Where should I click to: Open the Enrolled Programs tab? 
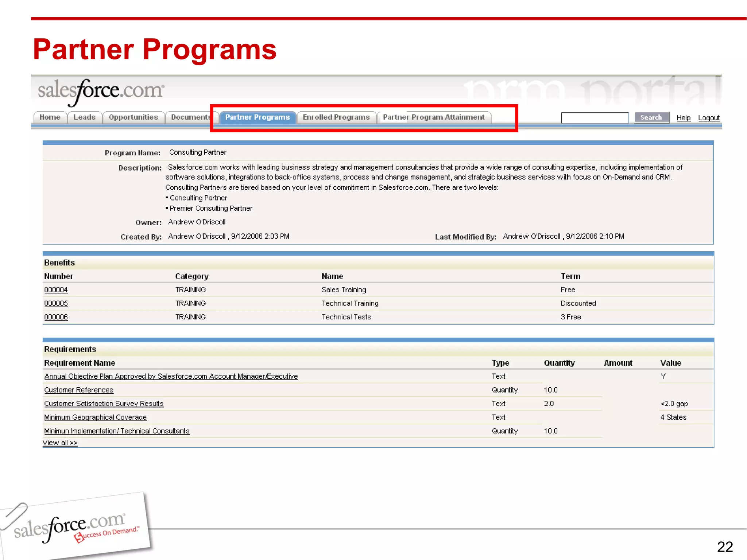point(336,117)
